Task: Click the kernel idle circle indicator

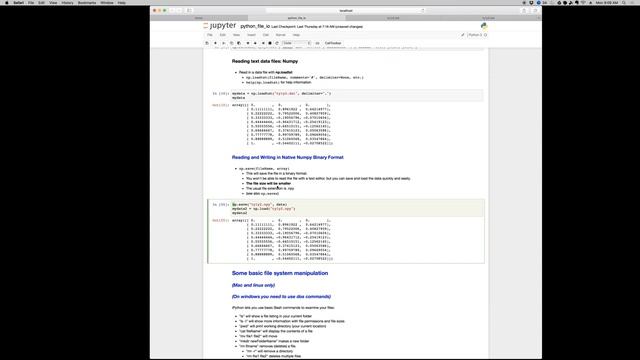Action: pos(485,35)
